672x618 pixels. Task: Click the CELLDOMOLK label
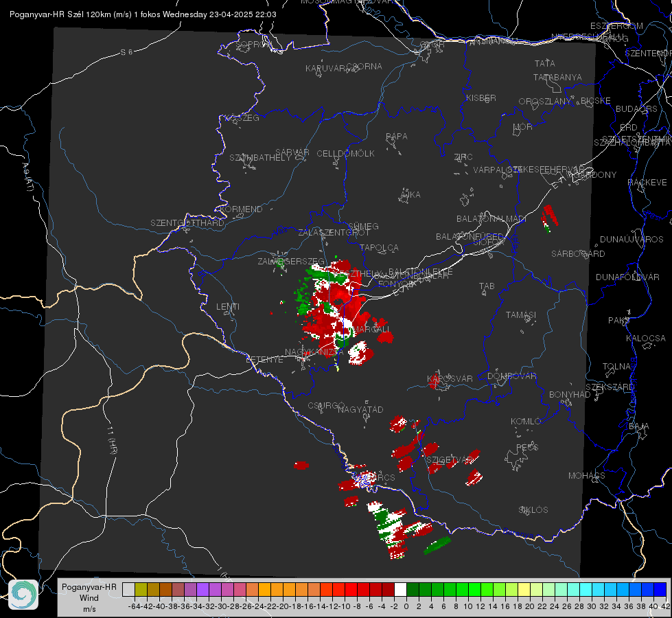[346, 153]
